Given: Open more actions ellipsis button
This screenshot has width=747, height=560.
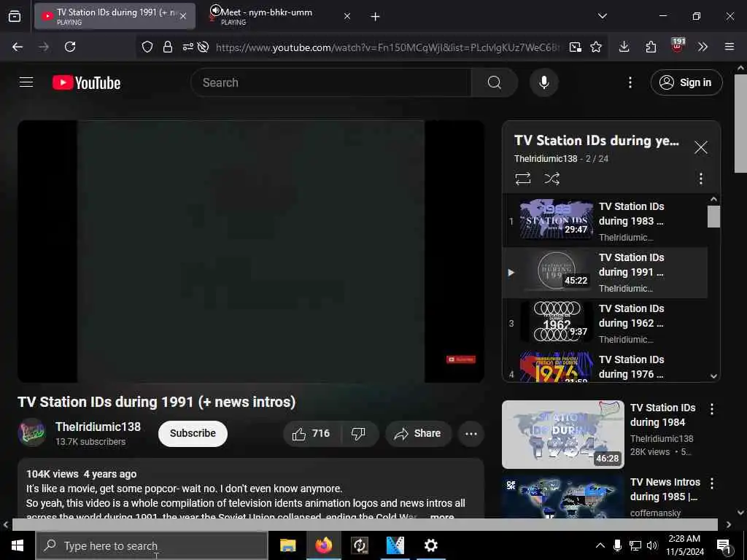Looking at the screenshot, I should (x=471, y=433).
